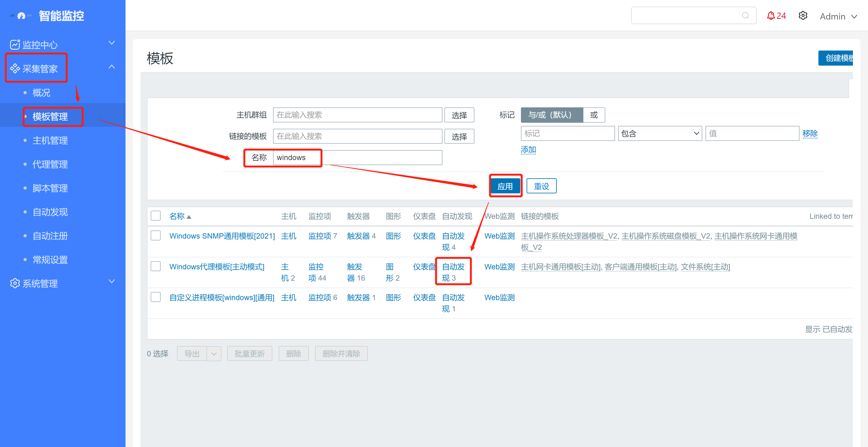The height and width of the screenshot is (447, 868).
Task: Open 触发器 16 link for Windows代理模板
Action: click(x=356, y=272)
